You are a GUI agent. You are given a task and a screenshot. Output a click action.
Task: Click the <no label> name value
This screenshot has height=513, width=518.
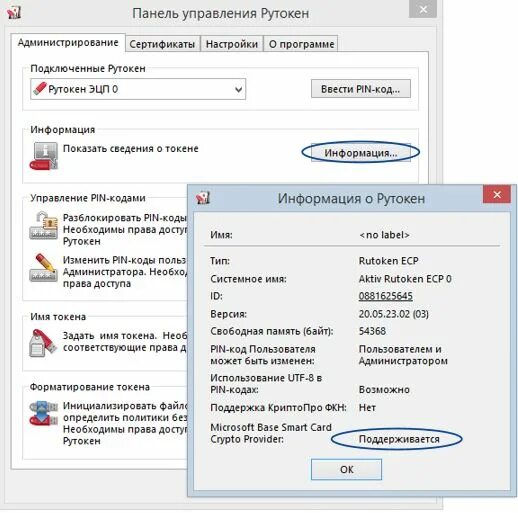coord(384,235)
